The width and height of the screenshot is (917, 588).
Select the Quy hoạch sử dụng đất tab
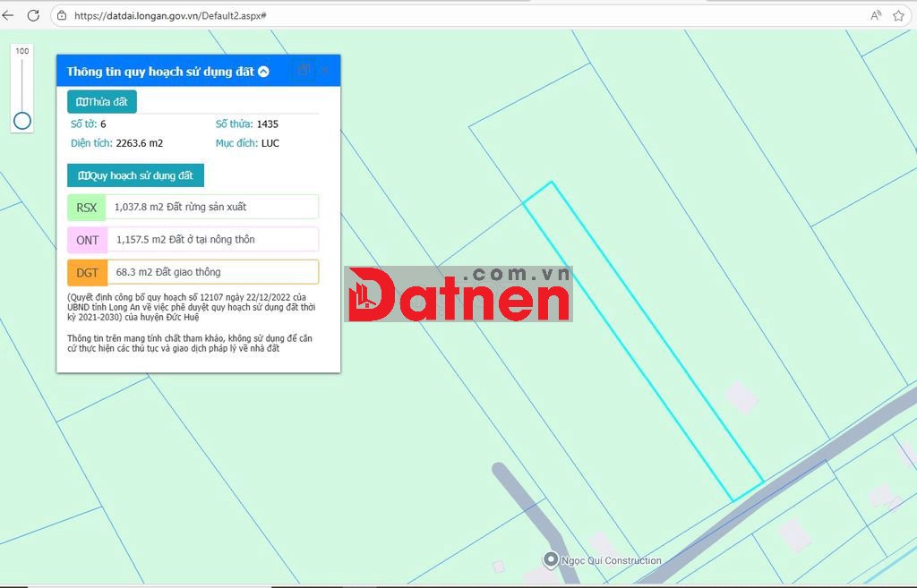click(136, 175)
